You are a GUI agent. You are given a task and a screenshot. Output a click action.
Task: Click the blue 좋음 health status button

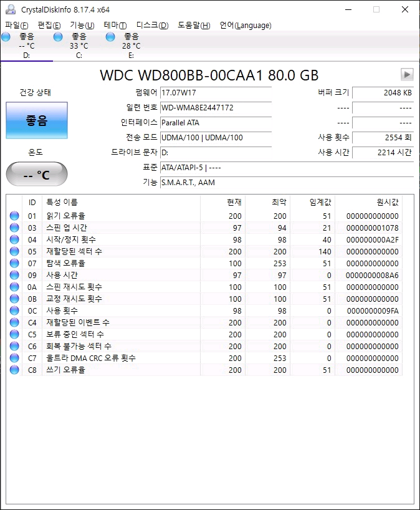point(37,120)
